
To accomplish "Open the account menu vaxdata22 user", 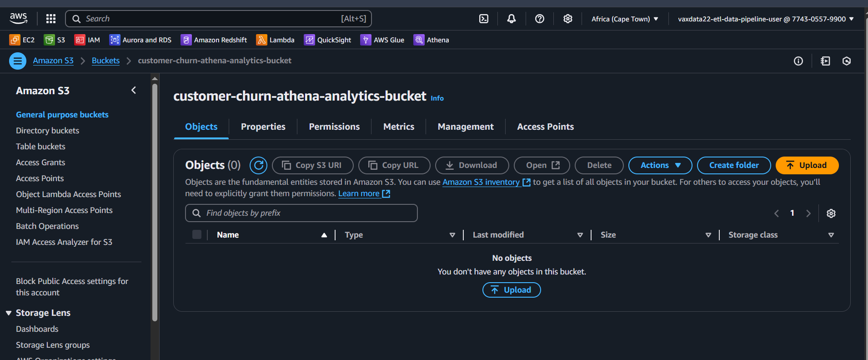I will click(766, 19).
